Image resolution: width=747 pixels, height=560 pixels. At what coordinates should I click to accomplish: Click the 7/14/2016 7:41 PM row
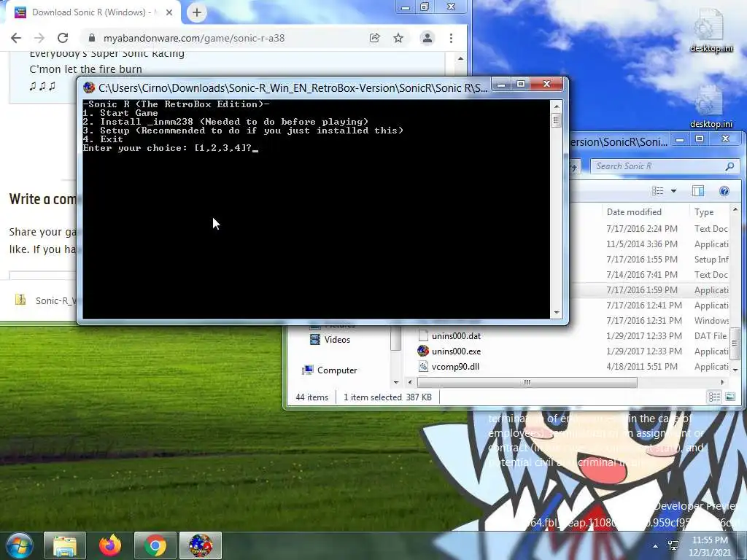coord(649,275)
